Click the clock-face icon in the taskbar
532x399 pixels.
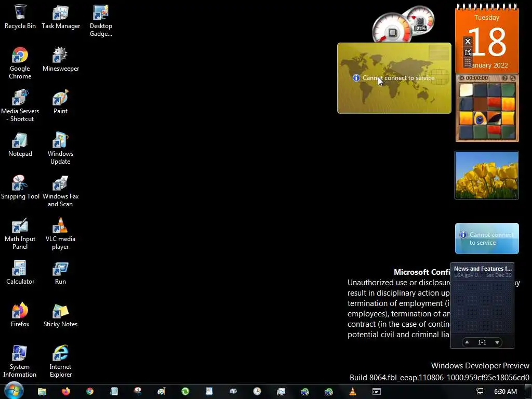pos(257,392)
